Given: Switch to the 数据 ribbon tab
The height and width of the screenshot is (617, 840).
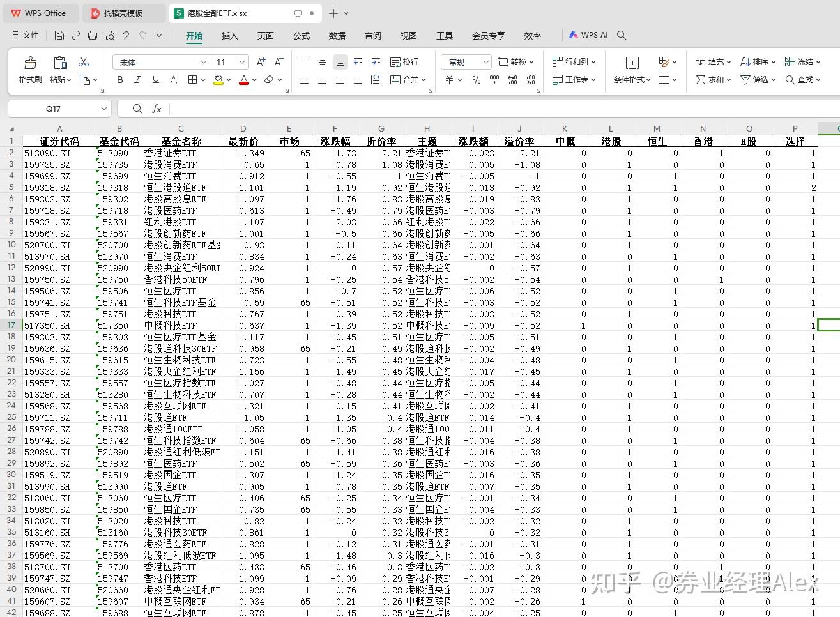Looking at the screenshot, I should tap(337, 36).
